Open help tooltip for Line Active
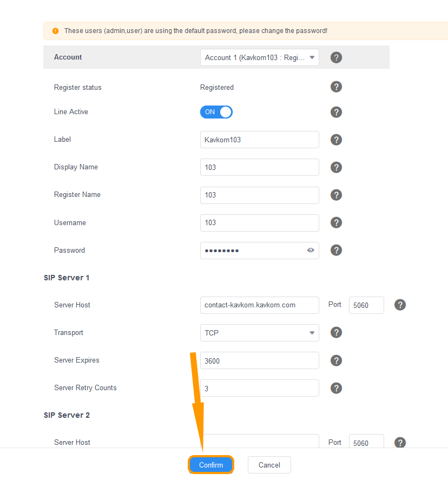 pyautogui.click(x=336, y=112)
